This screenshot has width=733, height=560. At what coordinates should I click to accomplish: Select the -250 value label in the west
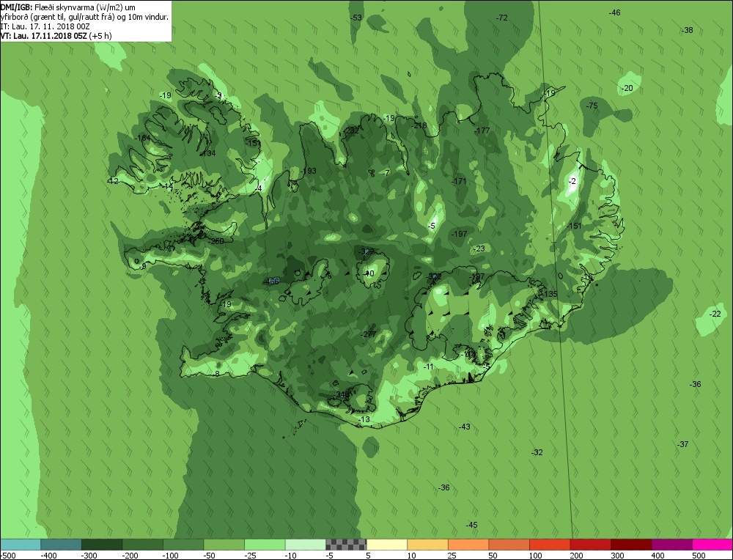(x=216, y=241)
